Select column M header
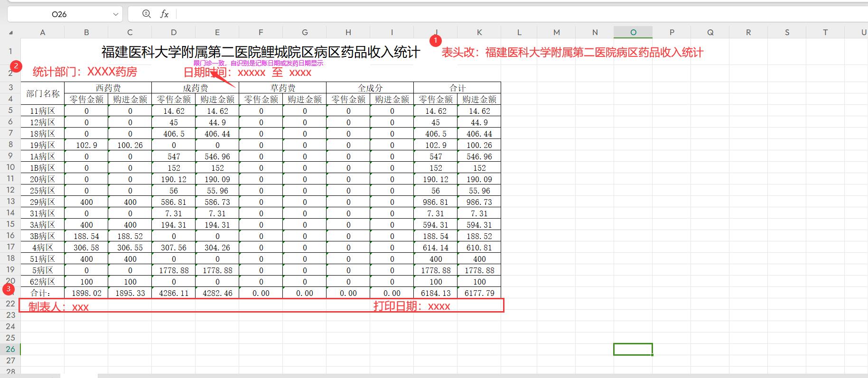Screen dimensions: 868x378 (x=557, y=32)
